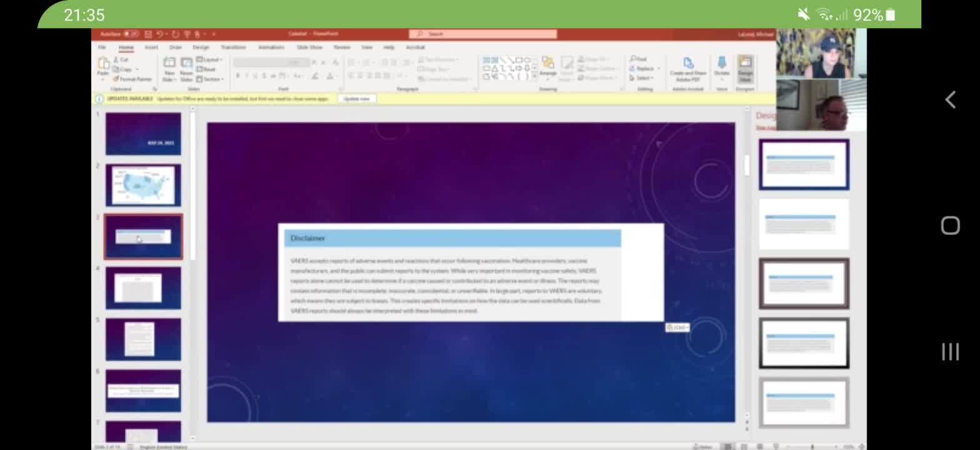Screen dimensions: 980x450
Task: Open the File menu
Action: tap(102, 47)
